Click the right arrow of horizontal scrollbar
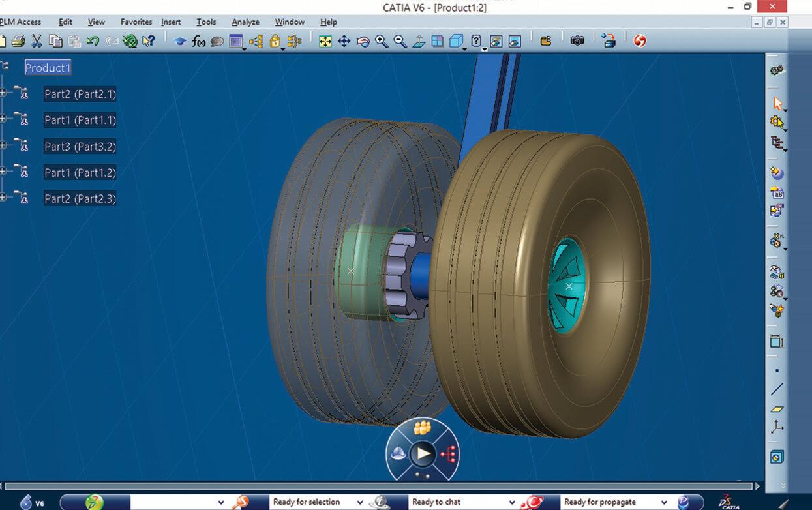This screenshot has height=510, width=812. [757, 486]
